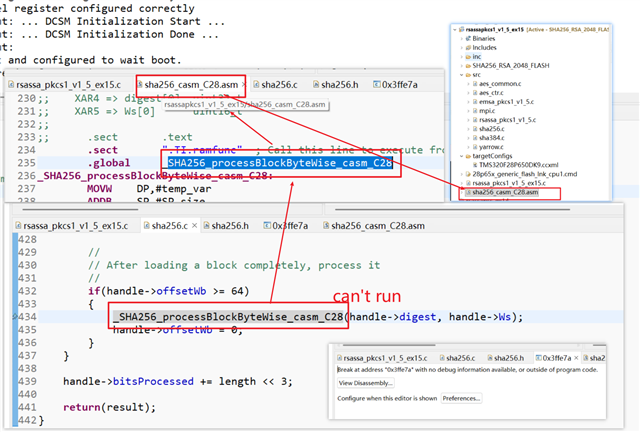Click the aes_ctr.c file icon in tree
640x432 pixels.
(x=475, y=93)
